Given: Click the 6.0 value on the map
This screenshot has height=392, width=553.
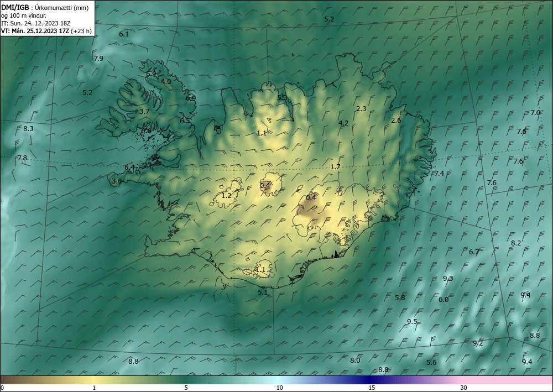Looking at the screenshot, I should click(444, 299).
